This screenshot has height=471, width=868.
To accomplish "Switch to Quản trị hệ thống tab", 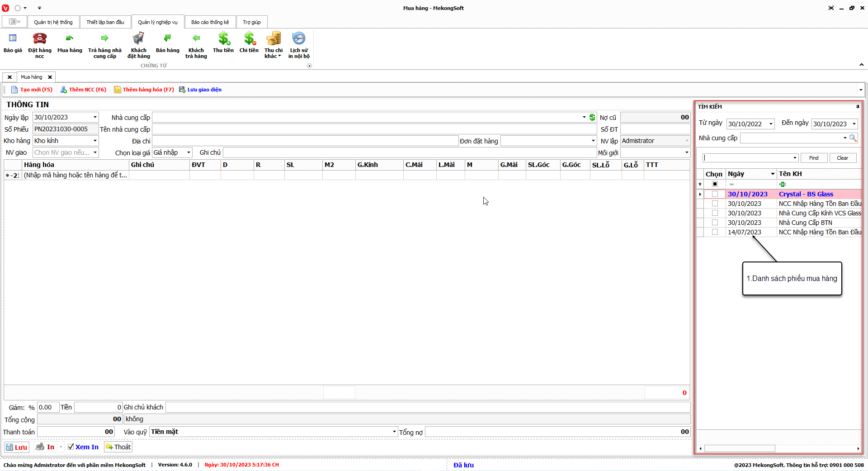I will coord(53,22).
